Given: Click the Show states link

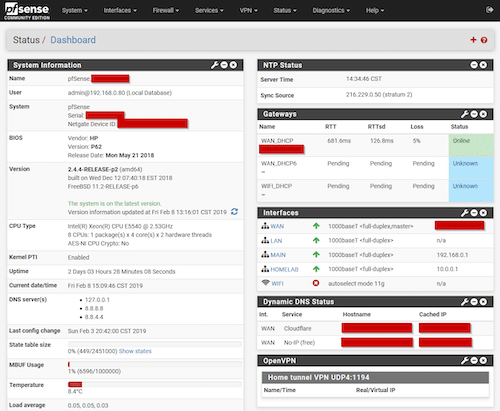Looking at the screenshot, I should coord(135,351).
